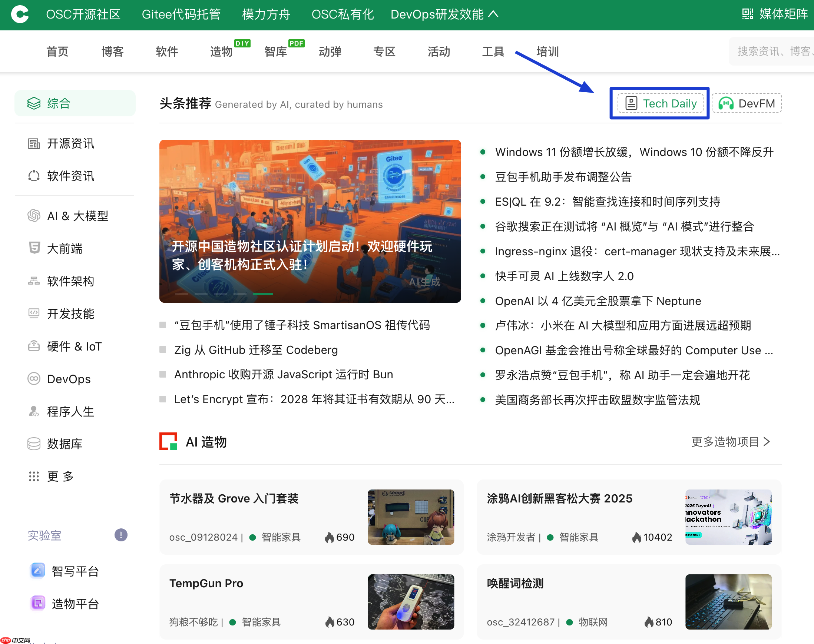The height and width of the screenshot is (644, 814).
Task: Select the 数据库 category in the sidebar
Action: [65, 444]
